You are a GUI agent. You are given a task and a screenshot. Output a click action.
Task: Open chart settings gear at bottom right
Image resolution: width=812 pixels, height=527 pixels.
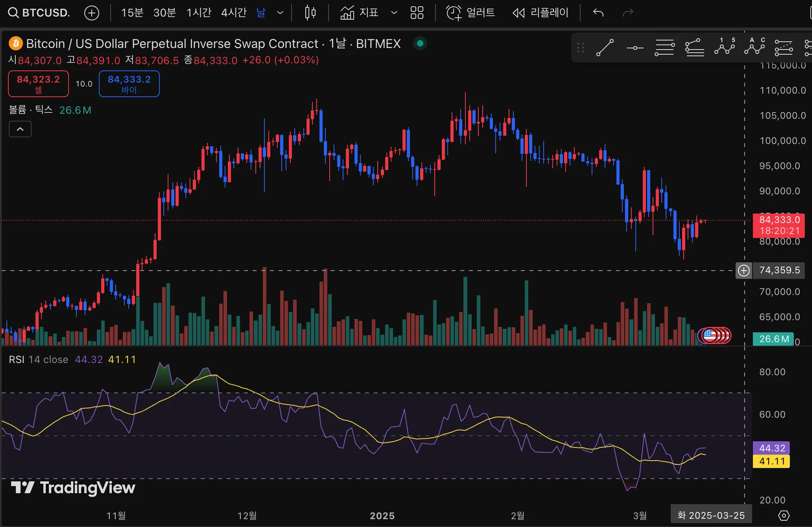point(784,515)
